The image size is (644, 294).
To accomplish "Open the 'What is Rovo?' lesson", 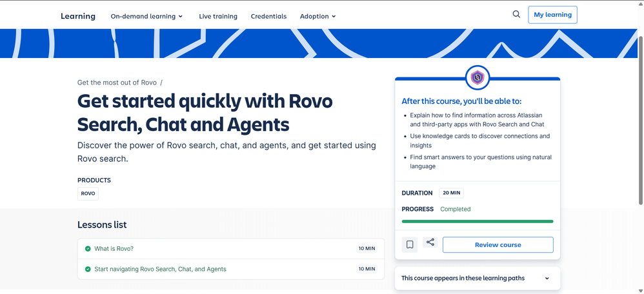I will click(x=114, y=248).
